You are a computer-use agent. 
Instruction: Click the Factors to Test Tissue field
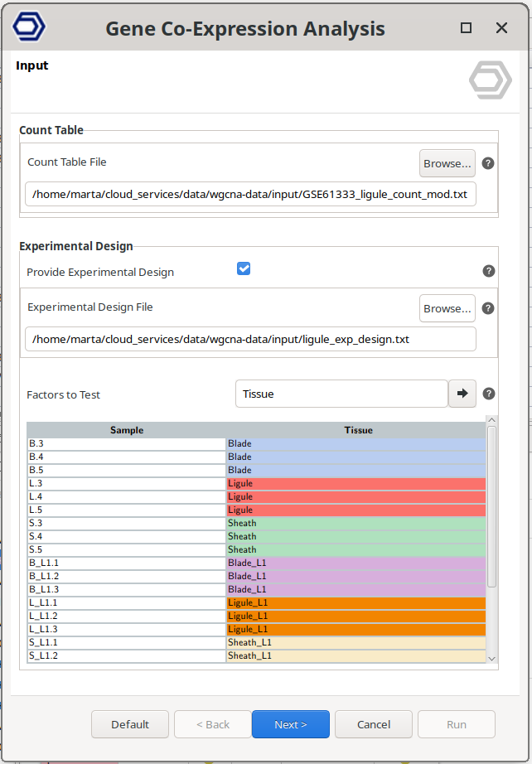pyautogui.click(x=341, y=394)
